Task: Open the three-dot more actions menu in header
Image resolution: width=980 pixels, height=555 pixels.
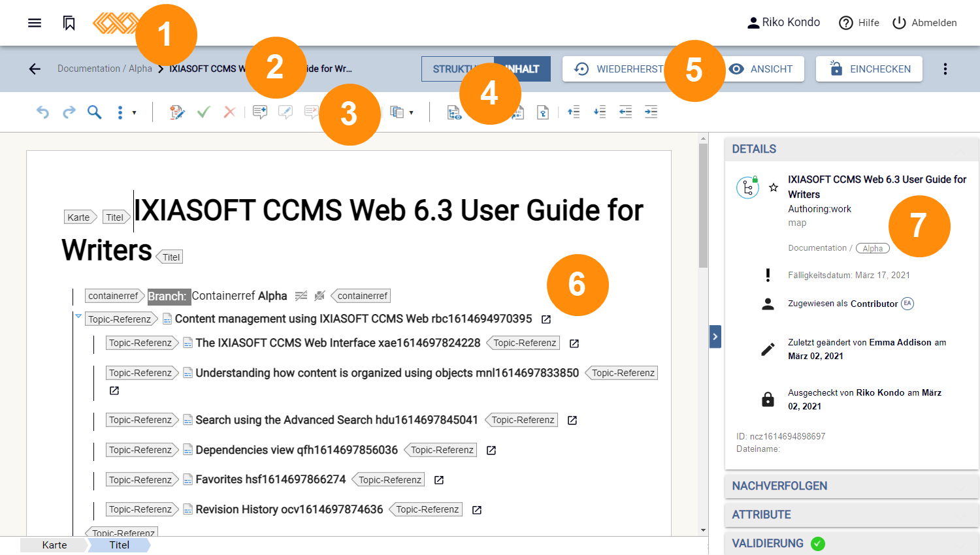Action: [x=945, y=69]
